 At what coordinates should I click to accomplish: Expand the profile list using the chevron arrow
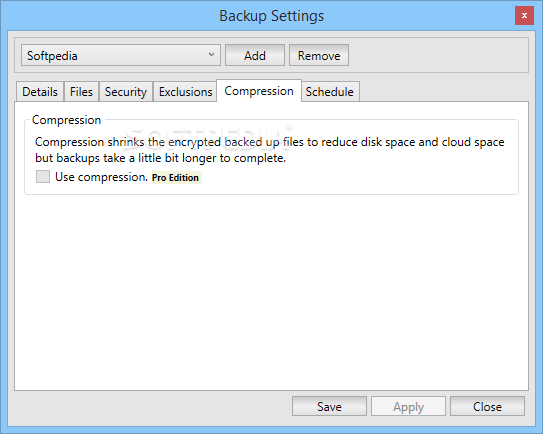pos(211,55)
